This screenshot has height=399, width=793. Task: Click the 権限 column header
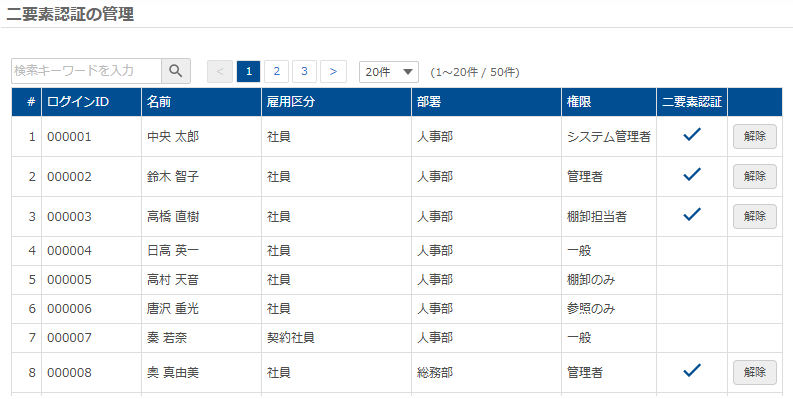tap(609, 102)
